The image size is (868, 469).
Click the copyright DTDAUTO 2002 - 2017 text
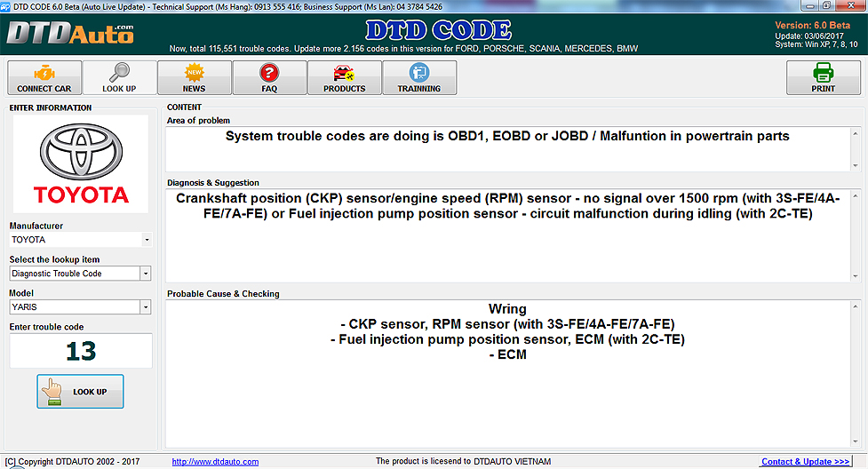(72, 462)
